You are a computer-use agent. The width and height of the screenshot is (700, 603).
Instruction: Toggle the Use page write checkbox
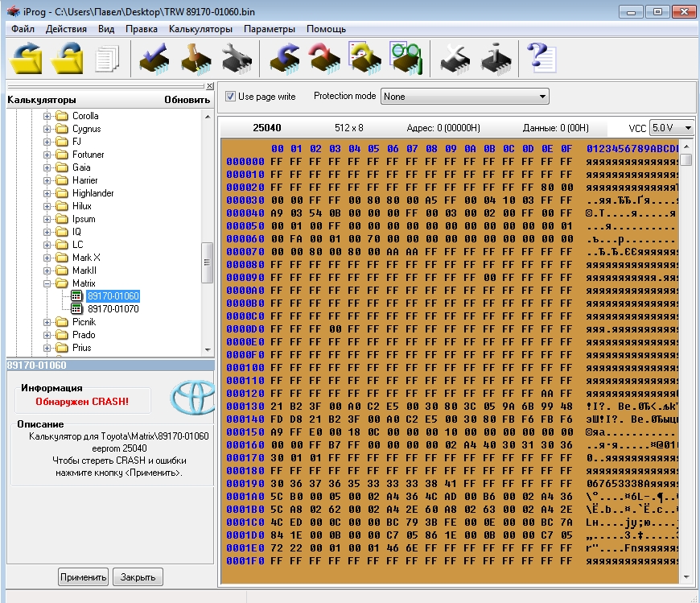pos(230,96)
